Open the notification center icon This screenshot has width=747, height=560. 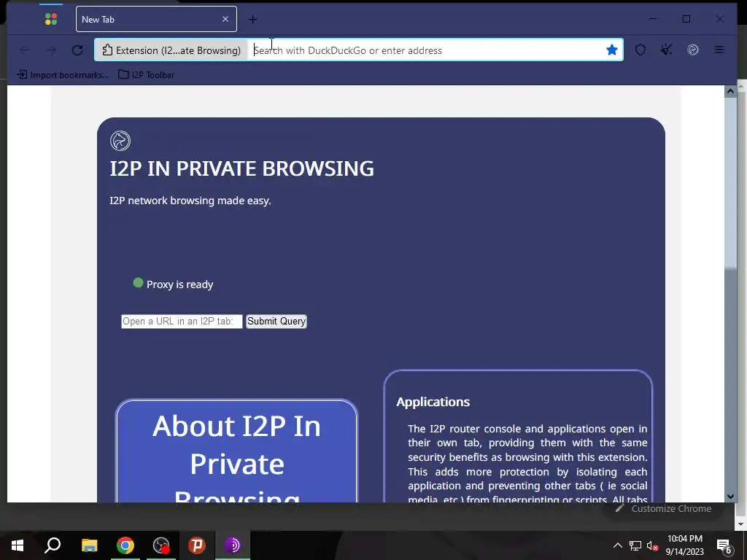tap(724, 545)
